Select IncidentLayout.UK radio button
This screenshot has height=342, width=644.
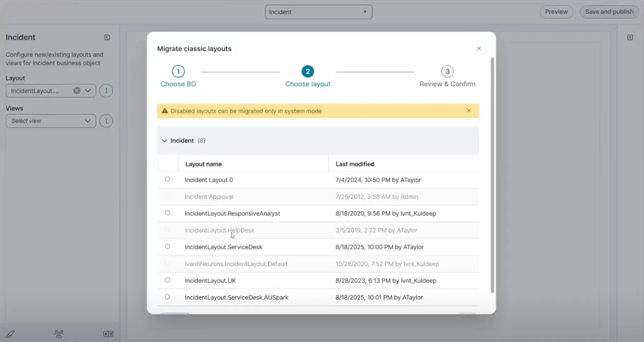(167, 280)
